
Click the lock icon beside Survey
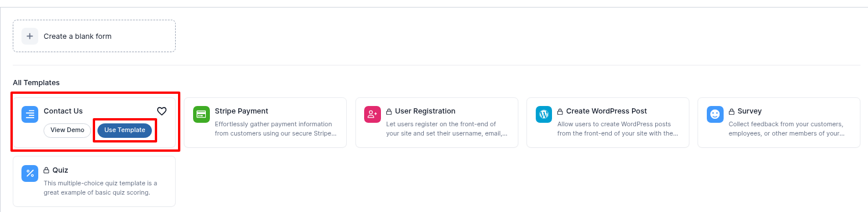click(x=732, y=111)
